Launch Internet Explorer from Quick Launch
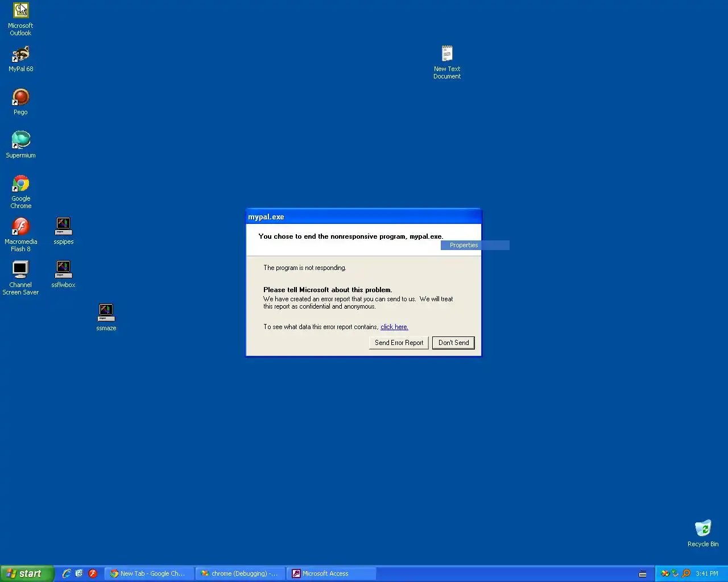 point(67,573)
